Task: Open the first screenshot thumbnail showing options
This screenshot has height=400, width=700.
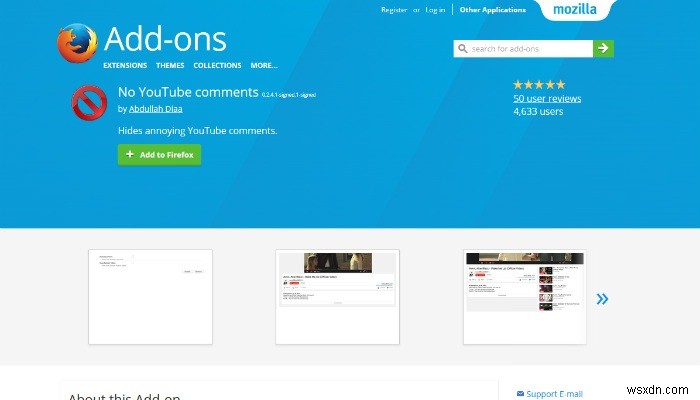Action: (x=150, y=297)
